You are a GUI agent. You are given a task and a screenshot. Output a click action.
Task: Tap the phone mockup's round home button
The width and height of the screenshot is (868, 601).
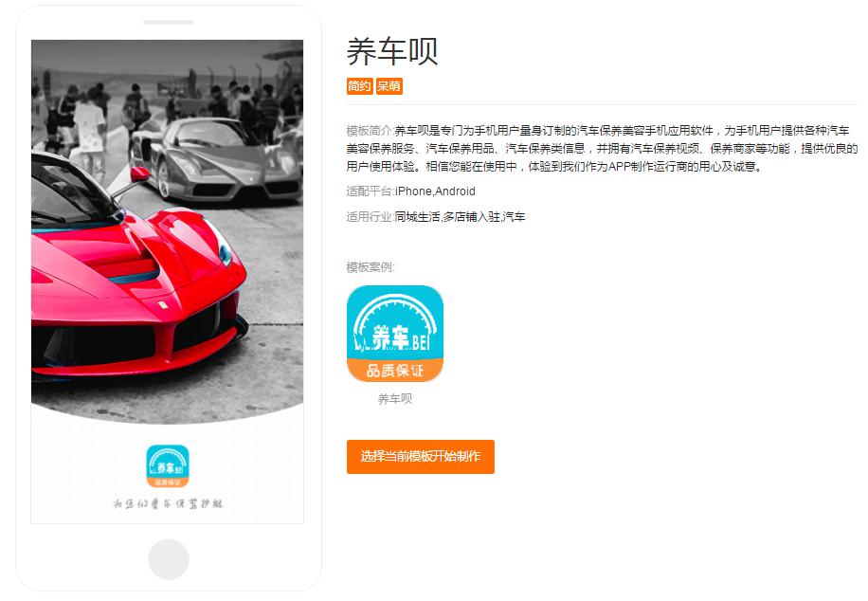(169, 559)
